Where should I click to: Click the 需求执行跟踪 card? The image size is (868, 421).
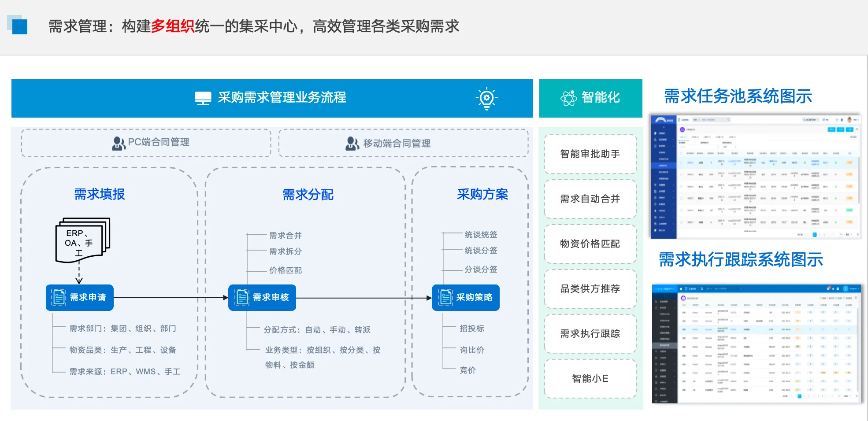point(590,334)
